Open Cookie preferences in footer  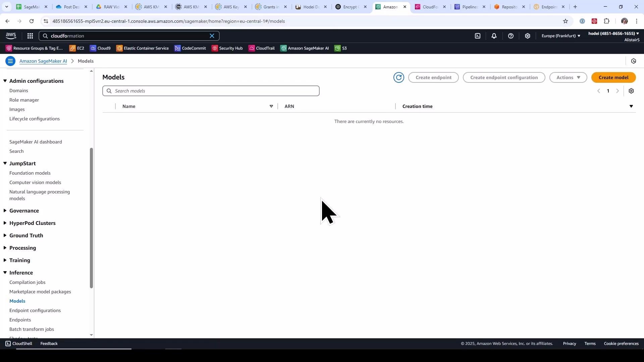coord(621,344)
